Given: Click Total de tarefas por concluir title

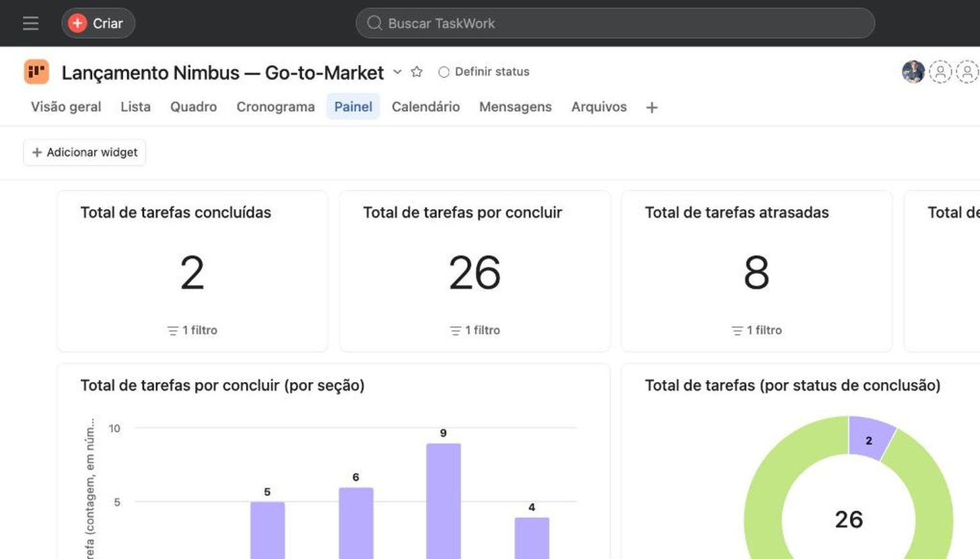Looking at the screenshot, I should 462,213.
